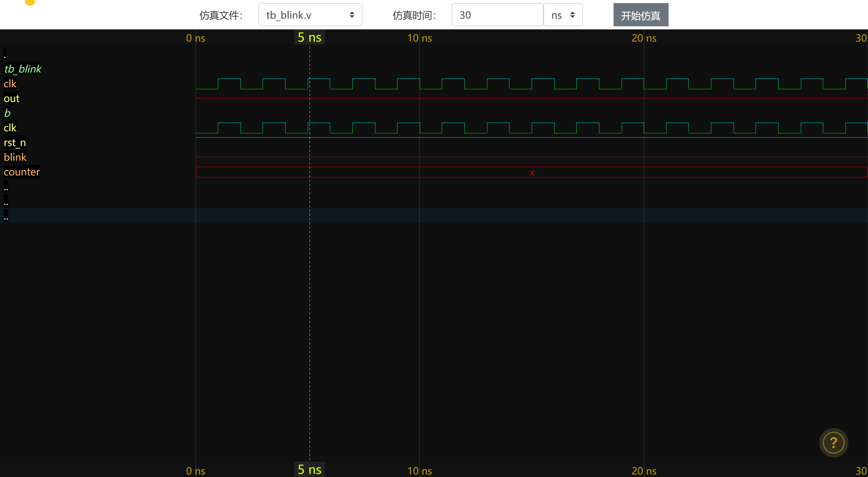Select the clk signal under module b
The width and height of the screenshot is (868, 477).
click(x=10, y=128)
